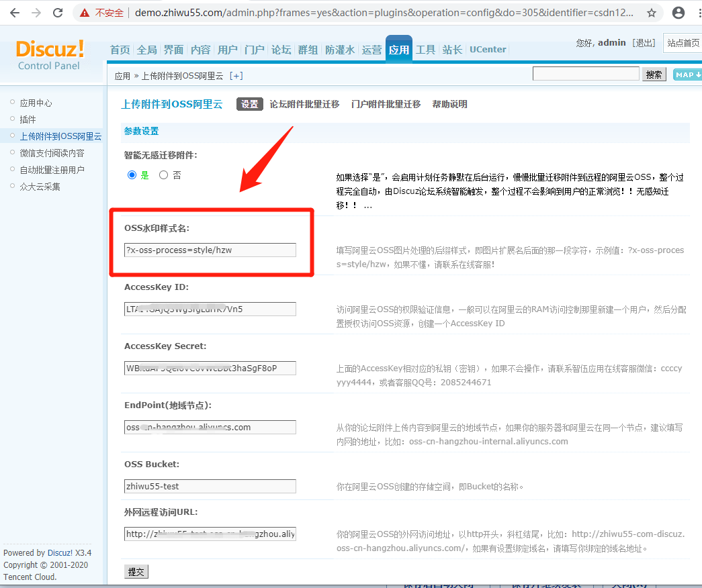The width and height of the screenshot is (702, 588).
Task: Click the 外网远程访问URL input field
Action: [x=210, y=534]
